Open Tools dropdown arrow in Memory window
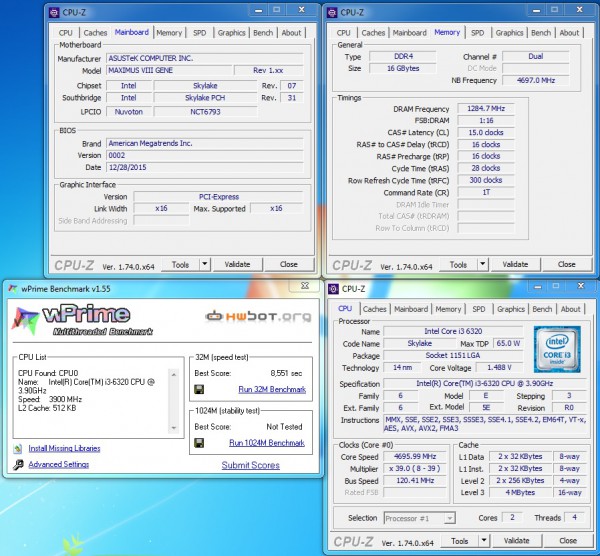The width and height of the screenshot is (600, 556). (x=483, y=264)
